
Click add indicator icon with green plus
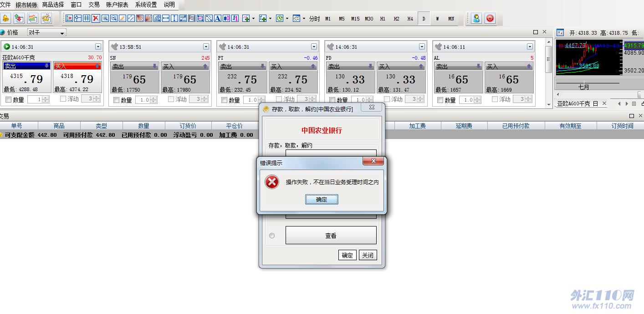(x=245, y=18)
